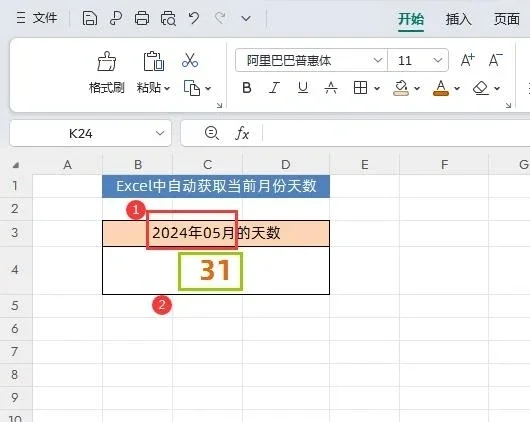Expand the Copy options arrow
Viewport: 530px width, 422px height.
[208, 89]
